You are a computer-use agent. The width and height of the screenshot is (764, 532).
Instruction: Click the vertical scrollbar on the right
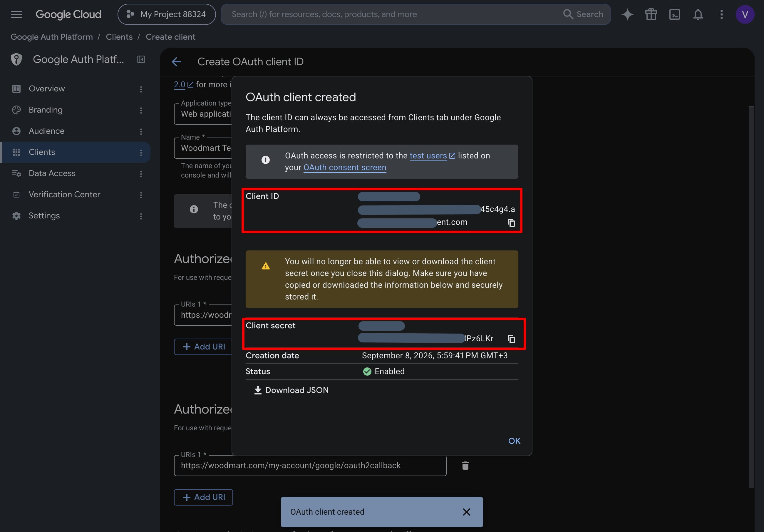point(751,297)
